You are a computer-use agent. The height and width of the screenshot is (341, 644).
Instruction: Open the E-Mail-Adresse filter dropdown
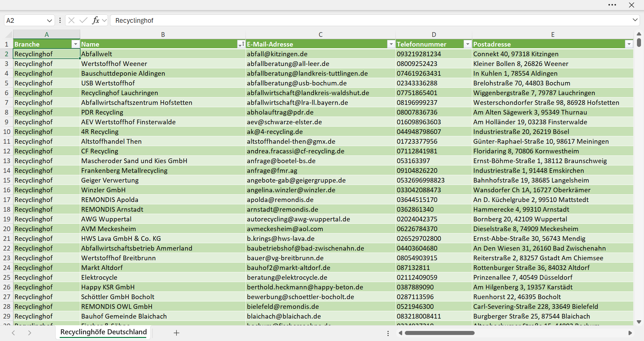point(391,44)
